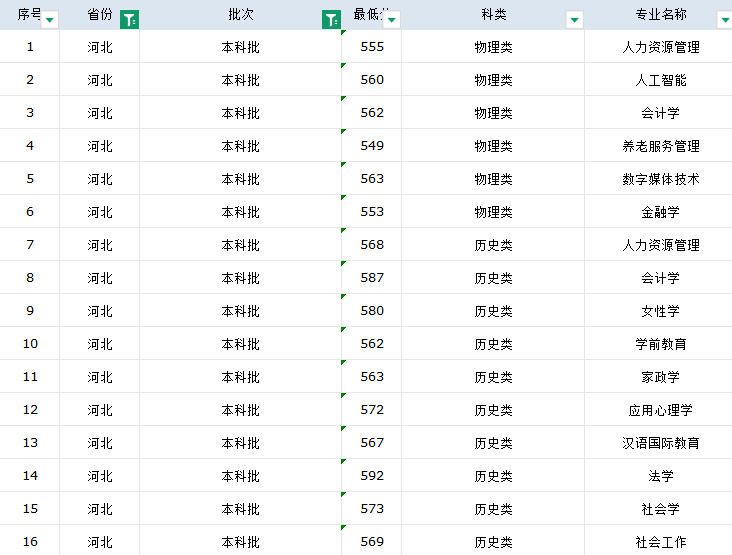Select the 人工智能 major cell
The width and height of the screenshot is (732, 555).
[660, 80]
